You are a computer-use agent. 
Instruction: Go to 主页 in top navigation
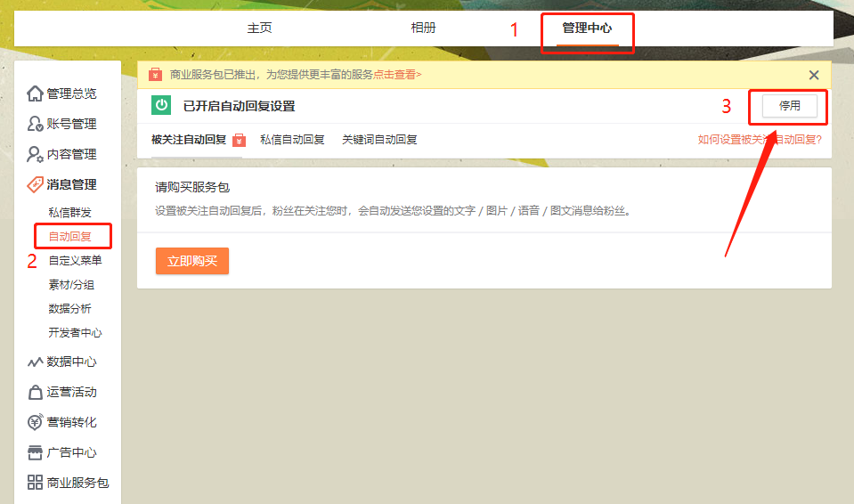[259, 28]
